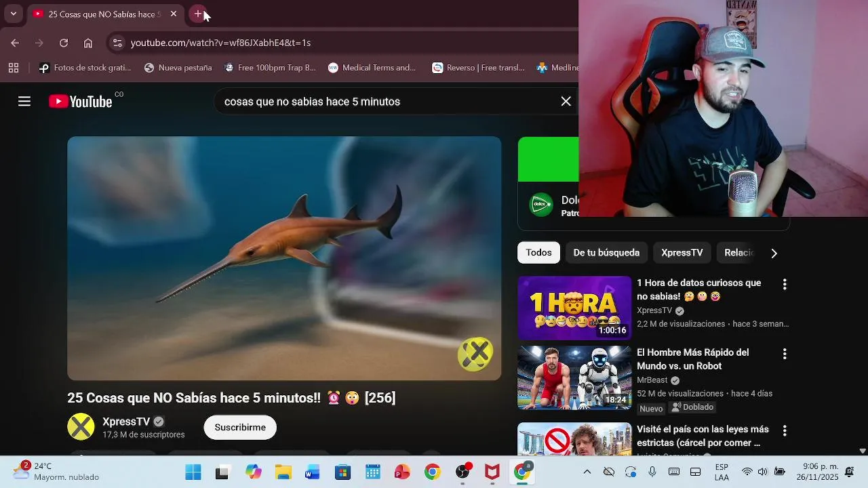Open the Windows Start button
The image size is (868, 488).
click(x=193, y=472)
